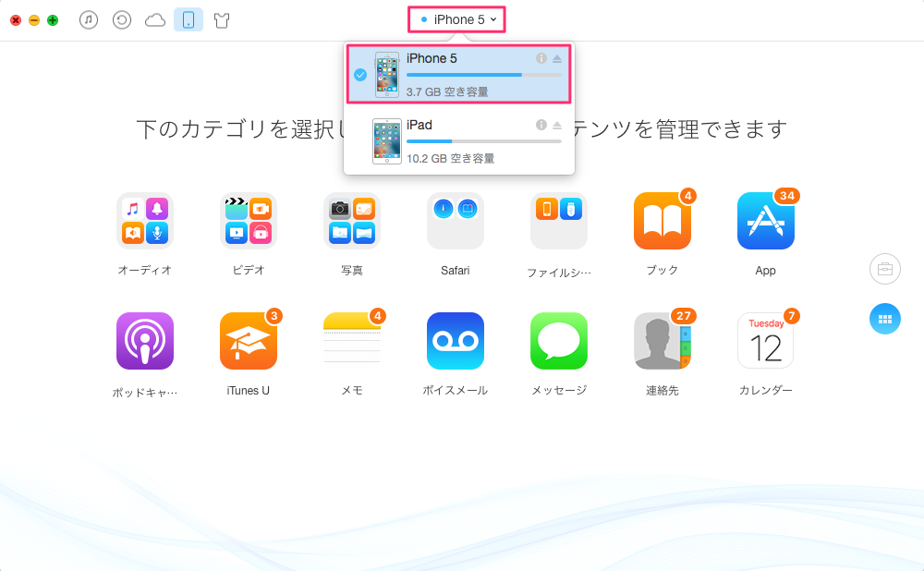Click the iPhone 5 device thumbnail
Viewport: 924px width, 571px height.
tap(387, 75)
